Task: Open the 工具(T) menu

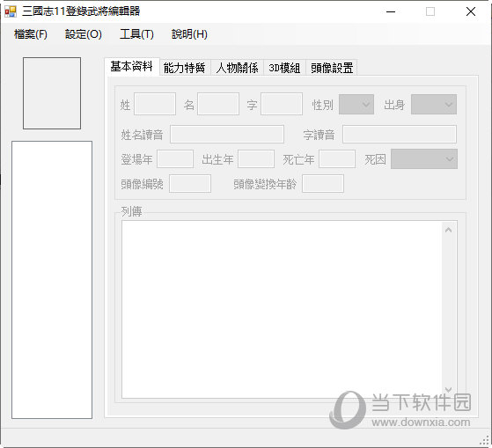Action: point(136,34)
